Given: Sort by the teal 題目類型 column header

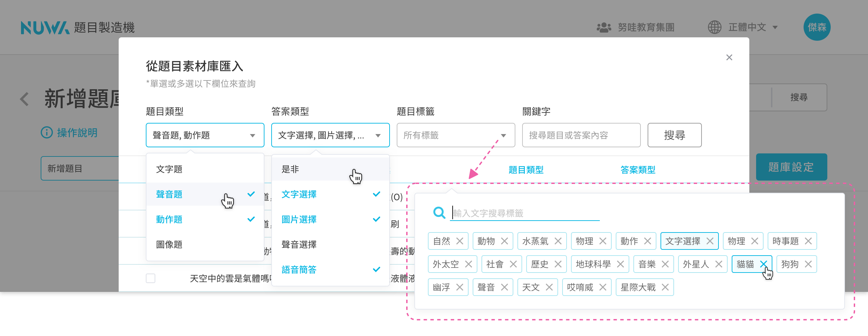Looking at the screenshot, I should [526, 170].
